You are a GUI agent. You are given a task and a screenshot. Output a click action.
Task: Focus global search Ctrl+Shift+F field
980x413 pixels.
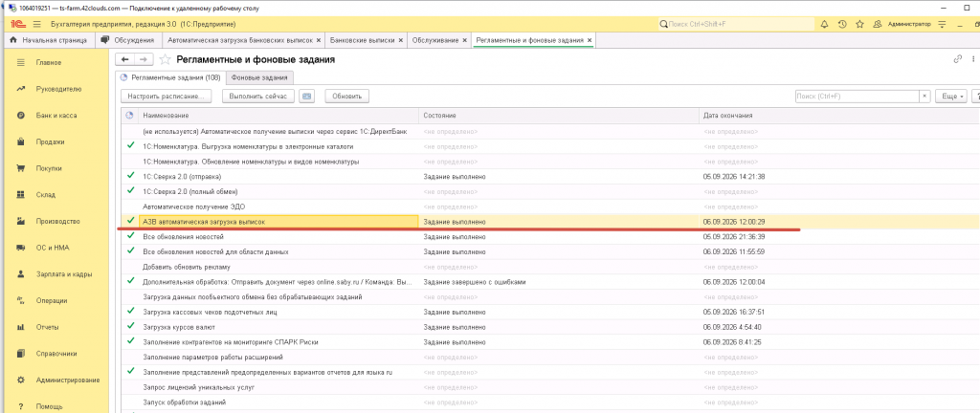click(x=736, y=24)
